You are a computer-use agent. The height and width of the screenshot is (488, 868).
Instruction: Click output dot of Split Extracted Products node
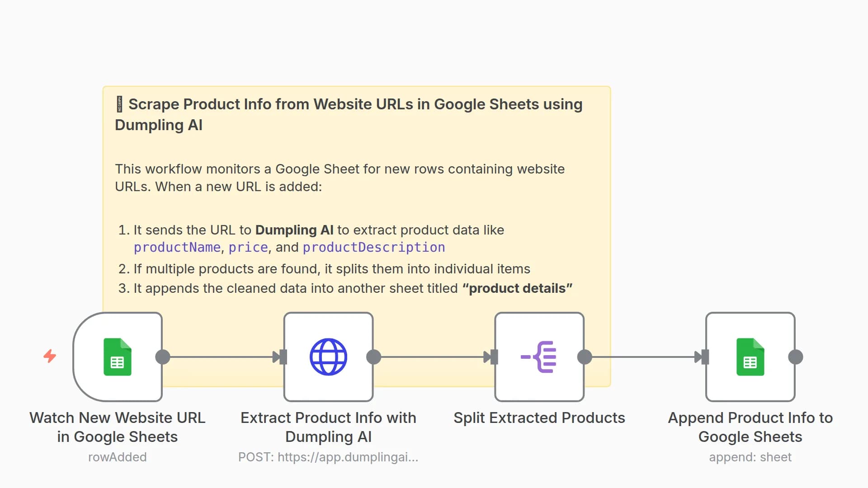(x=585, y=357)
